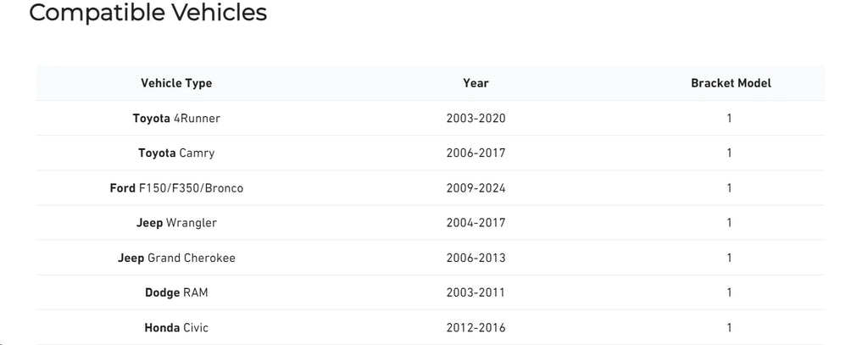This screenshot has height=345, width=868.
Task: Select the Vehicle Type column header
Action: click(x=176, y=83)
